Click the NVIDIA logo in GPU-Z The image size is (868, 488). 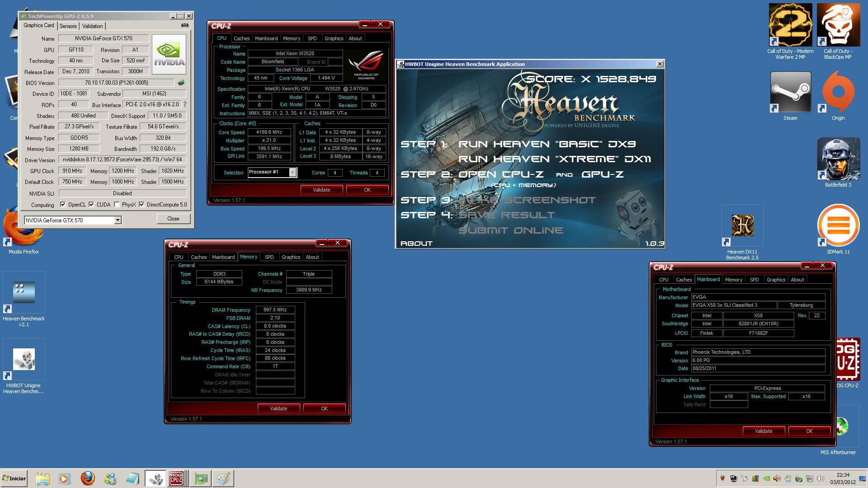[169, 54]
